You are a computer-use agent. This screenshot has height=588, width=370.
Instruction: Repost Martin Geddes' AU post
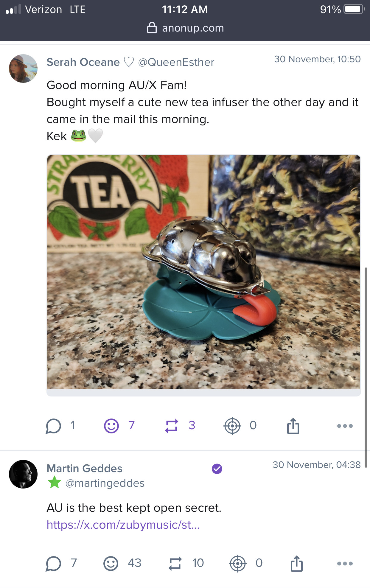tap(175, 564)
